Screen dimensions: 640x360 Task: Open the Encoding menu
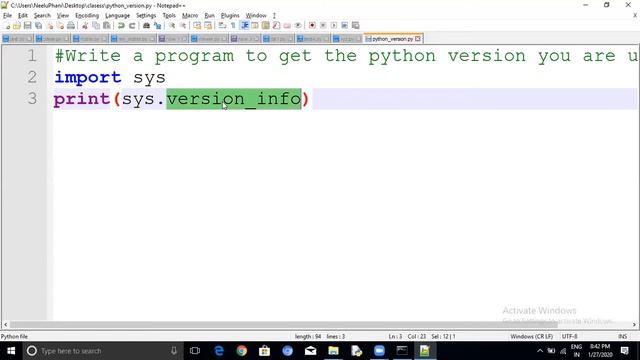pos(87,16)
